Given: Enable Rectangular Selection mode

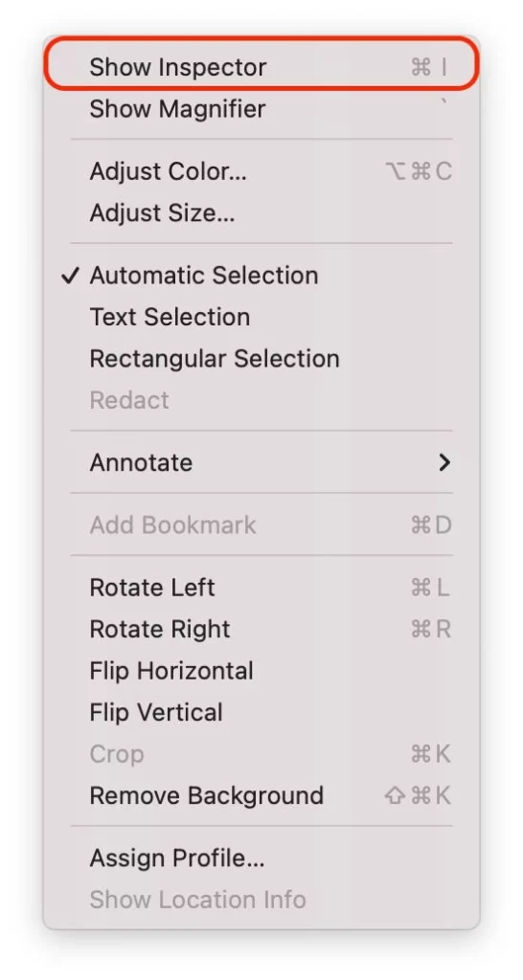Looking at the screenshot, I should point(261,359).
